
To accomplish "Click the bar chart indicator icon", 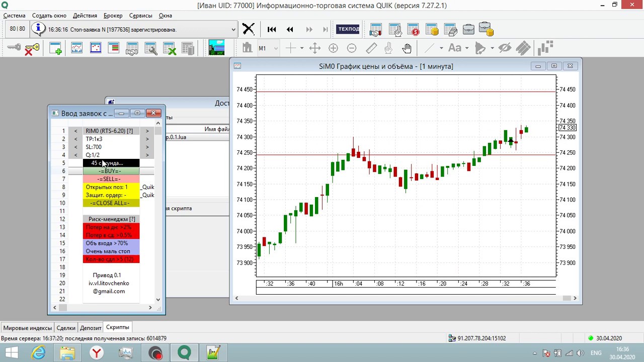I will (x=545, y=48).
